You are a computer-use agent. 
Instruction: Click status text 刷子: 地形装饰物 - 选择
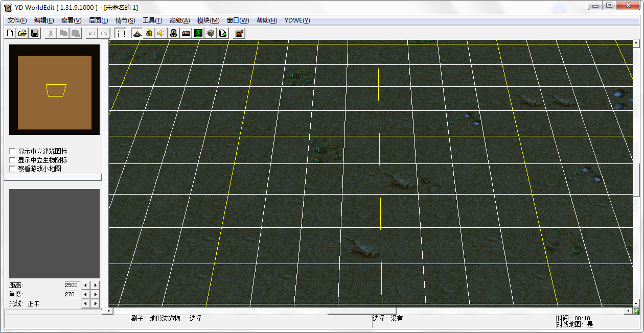pyautogui.click(x=167, y=318)
